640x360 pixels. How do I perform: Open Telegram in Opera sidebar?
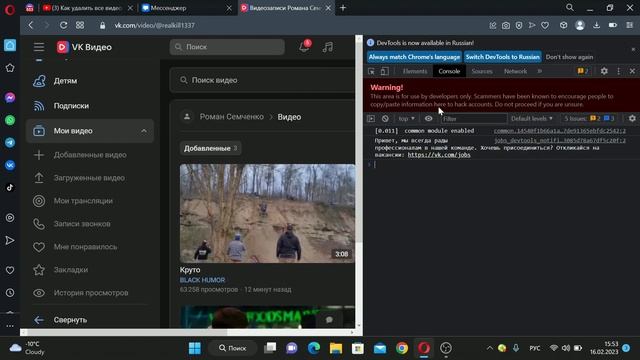pos(10,142)
